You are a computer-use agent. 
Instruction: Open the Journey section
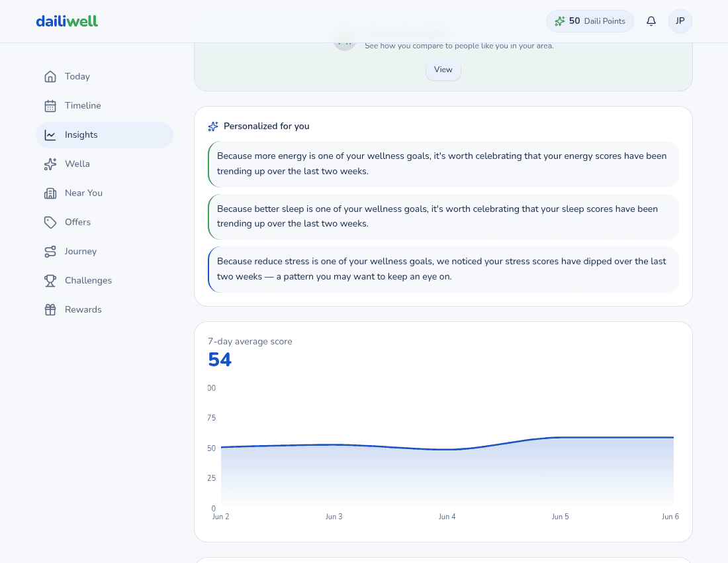105,251
